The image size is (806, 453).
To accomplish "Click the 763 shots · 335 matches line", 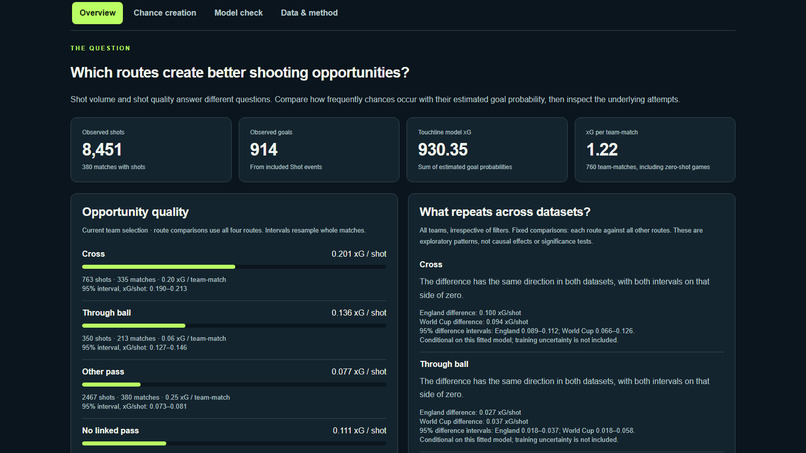I will 154,280.
